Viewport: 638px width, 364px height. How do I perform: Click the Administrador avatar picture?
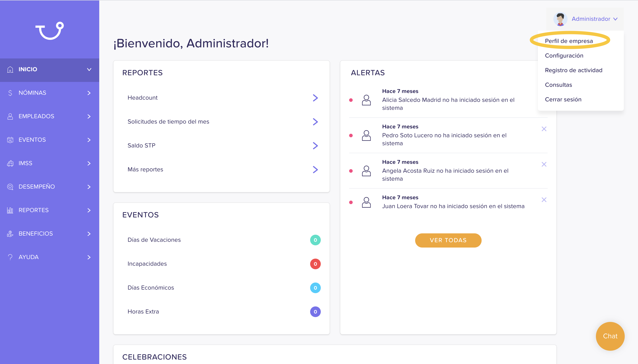(560, 19)
